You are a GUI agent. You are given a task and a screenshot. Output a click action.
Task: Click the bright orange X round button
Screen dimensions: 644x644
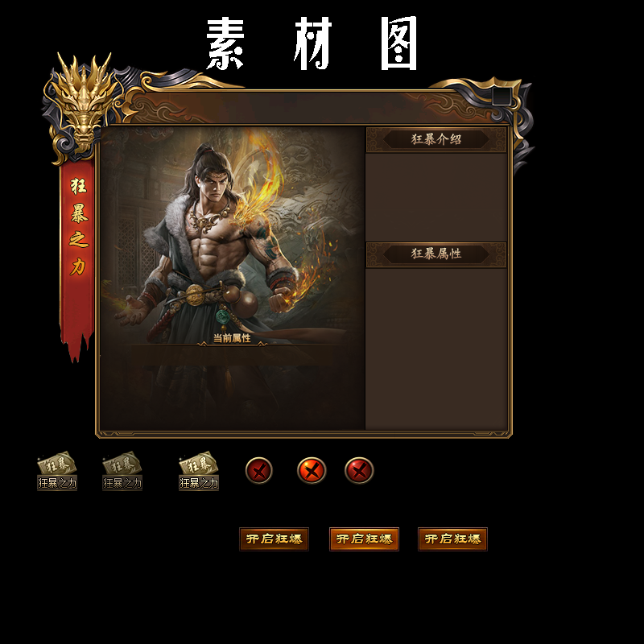coord(312,471)
